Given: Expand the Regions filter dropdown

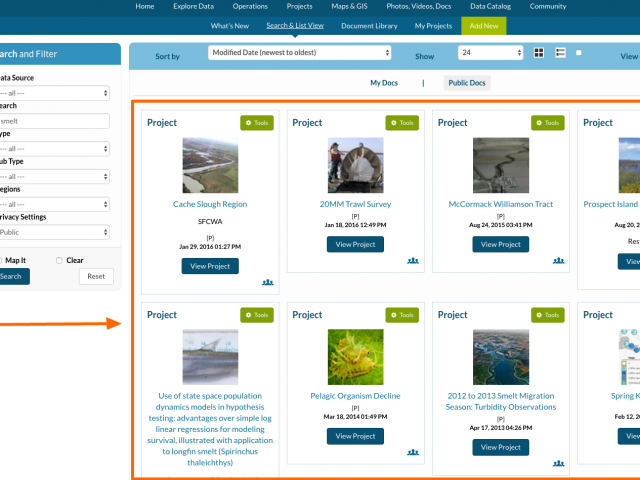Looking at the screenshot, I should (x=54, y=204).
